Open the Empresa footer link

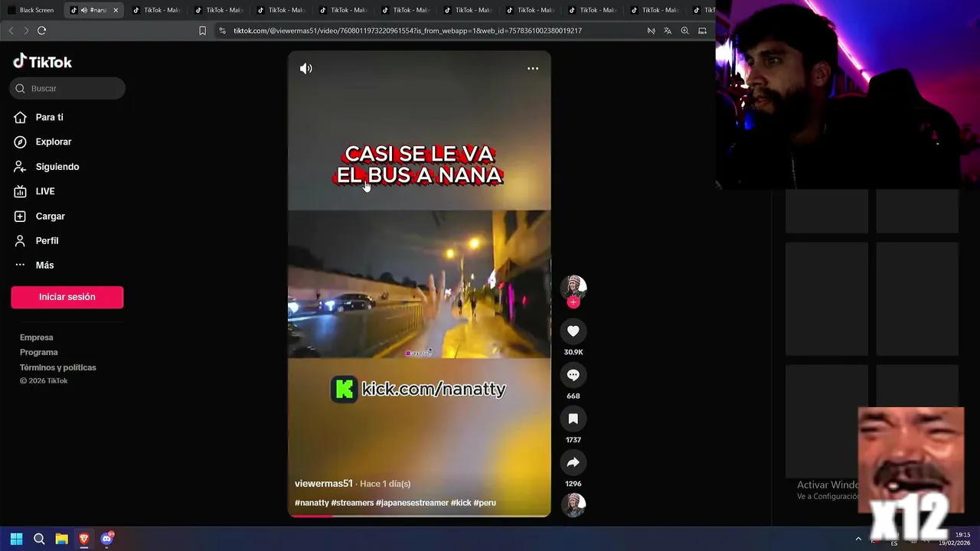[37, 337]
